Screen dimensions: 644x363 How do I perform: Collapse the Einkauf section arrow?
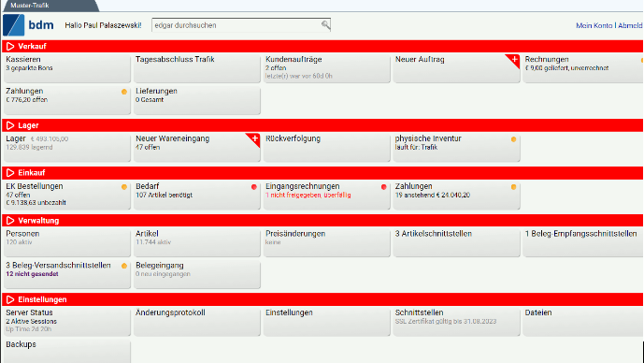[10, 173]
